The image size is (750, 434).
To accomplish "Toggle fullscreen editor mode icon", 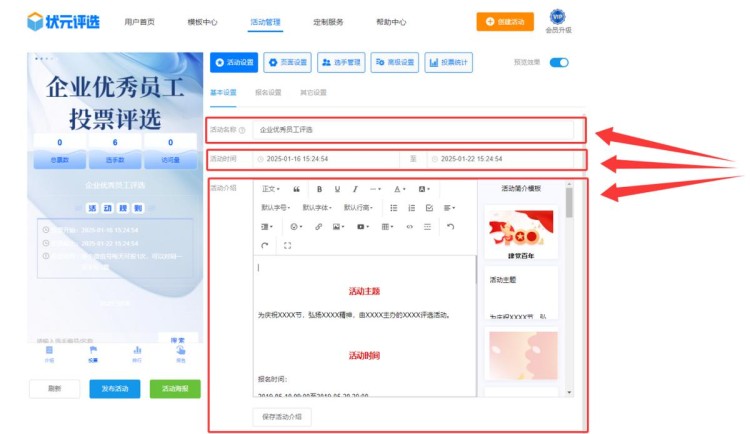I will 288,245.
